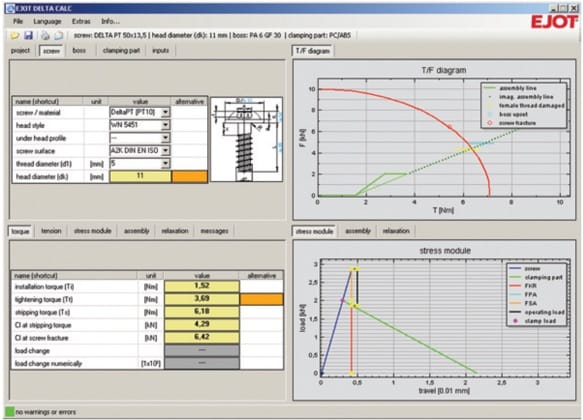Open the under head profile dropdown

(166, 138)
